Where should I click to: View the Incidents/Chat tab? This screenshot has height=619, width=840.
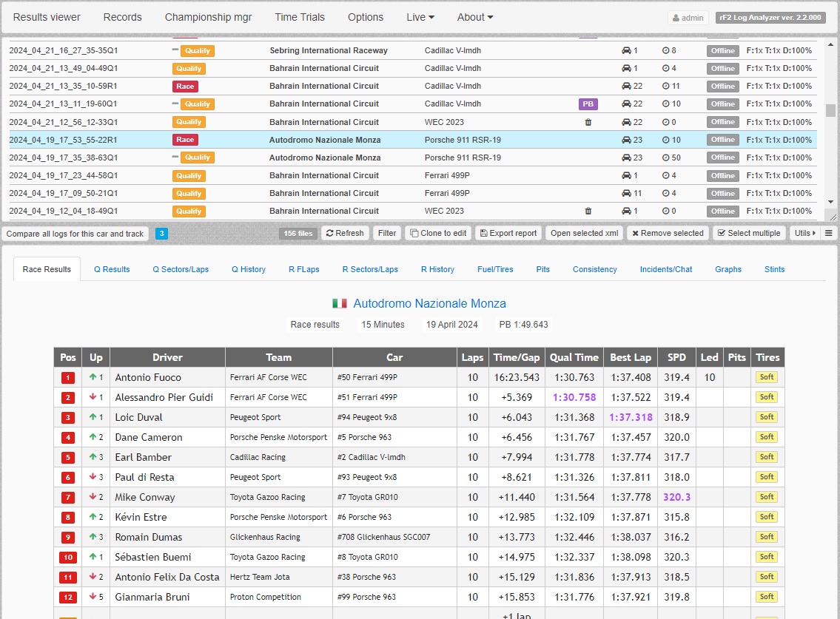[x=666, y=269]
